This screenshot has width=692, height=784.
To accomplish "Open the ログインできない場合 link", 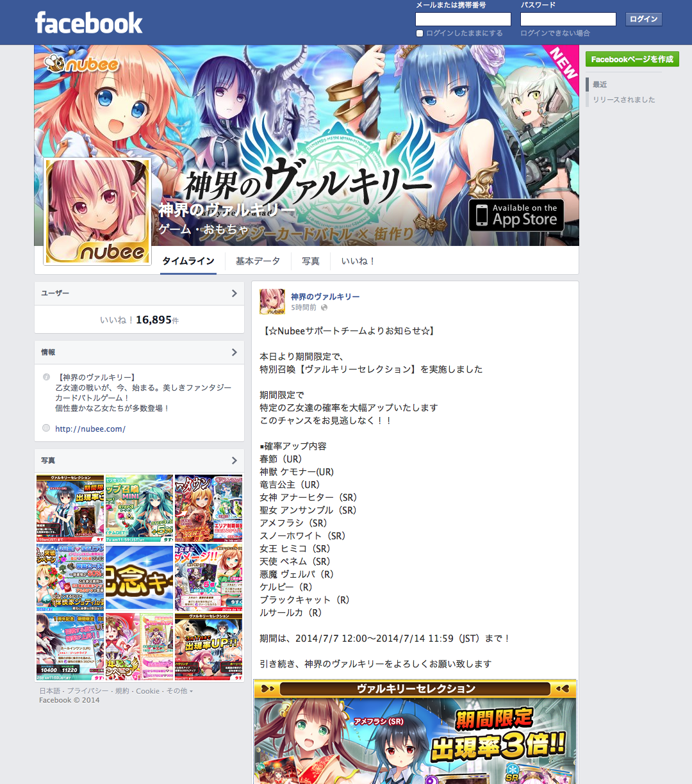I will 555,33.
